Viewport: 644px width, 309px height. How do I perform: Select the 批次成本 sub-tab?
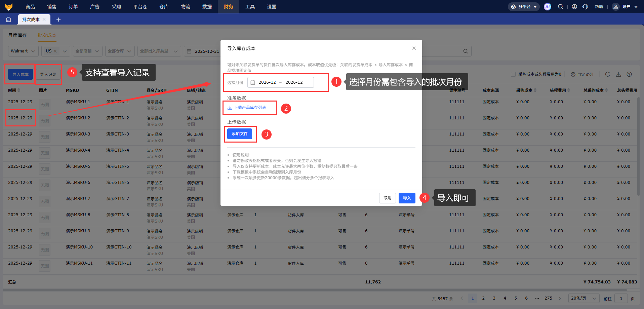tap(47, 35)
